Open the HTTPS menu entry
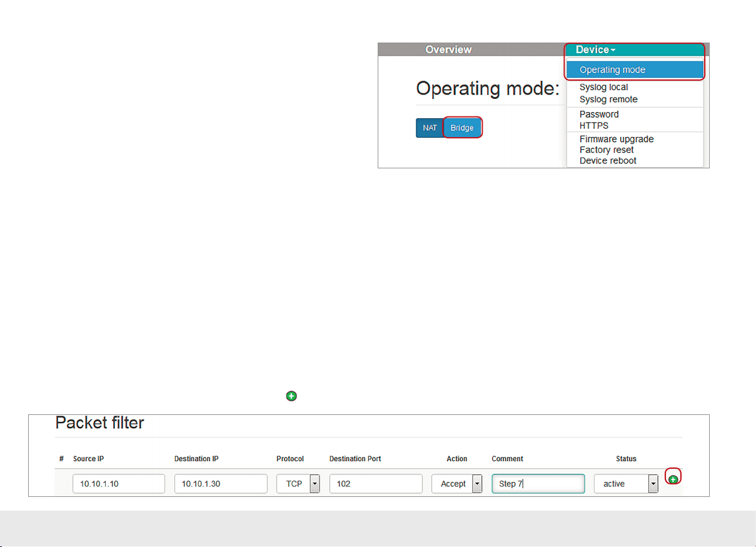Screen dimensions: 756x547 click(594, 126)
